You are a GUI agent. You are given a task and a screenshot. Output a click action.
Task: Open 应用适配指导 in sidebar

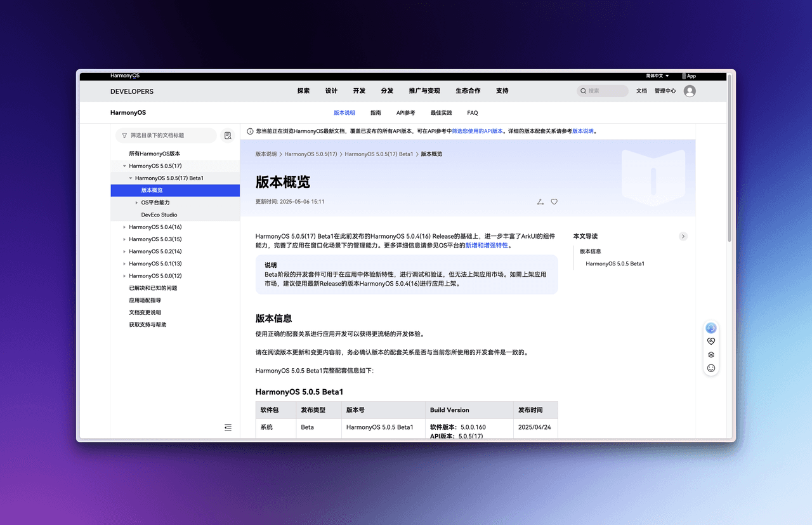[x=145, y=300]
